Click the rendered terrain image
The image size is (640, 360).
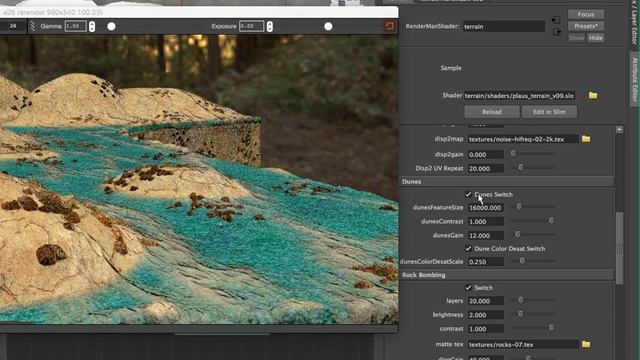pos(199,179)
